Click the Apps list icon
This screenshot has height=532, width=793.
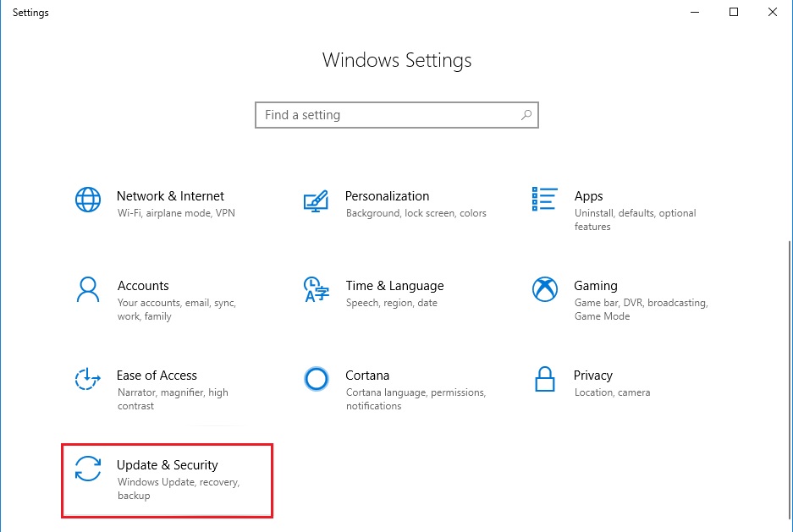pyautogui.click(x=544, y=200)
